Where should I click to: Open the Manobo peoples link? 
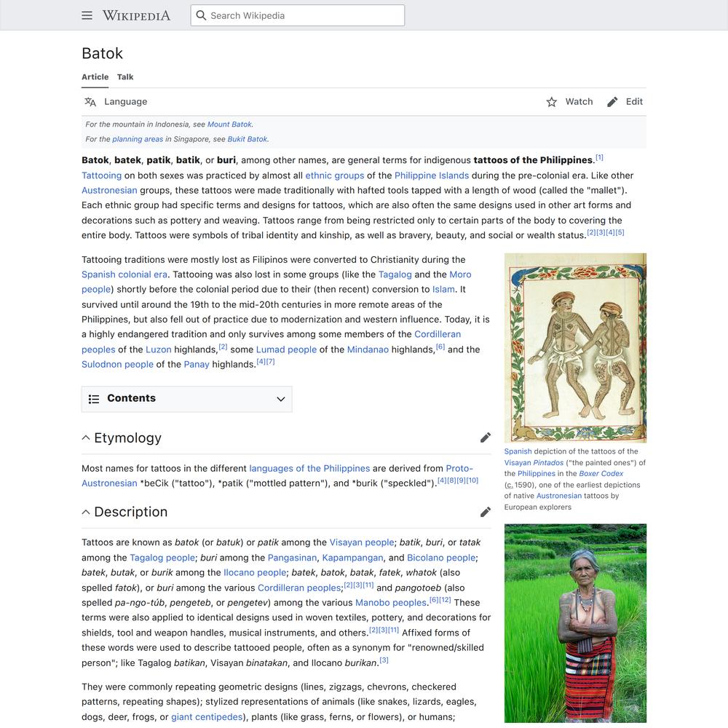click(x=391, y=603)
